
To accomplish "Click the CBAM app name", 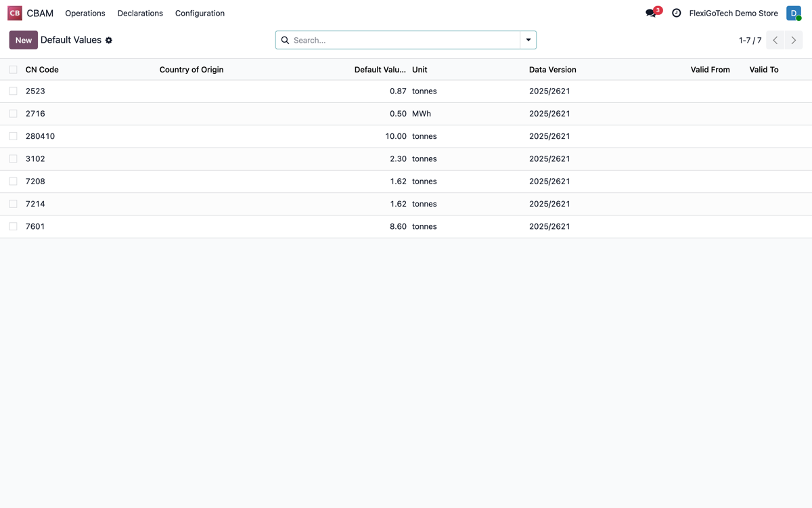I will click(x=40, y=13).
